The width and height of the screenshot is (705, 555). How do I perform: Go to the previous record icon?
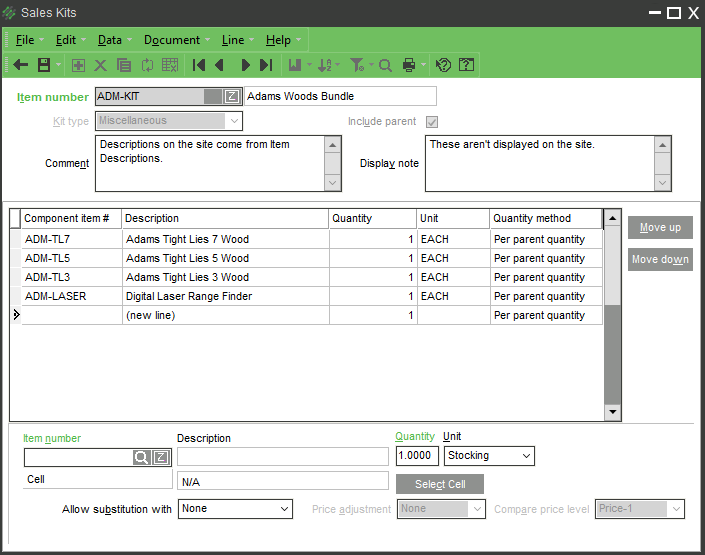coord(219,65)
